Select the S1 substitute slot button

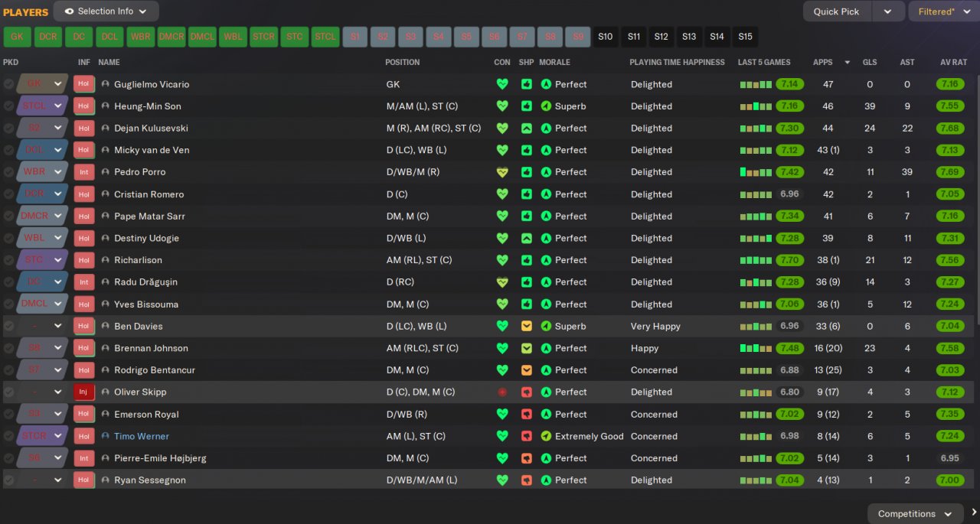coord(355,37)
